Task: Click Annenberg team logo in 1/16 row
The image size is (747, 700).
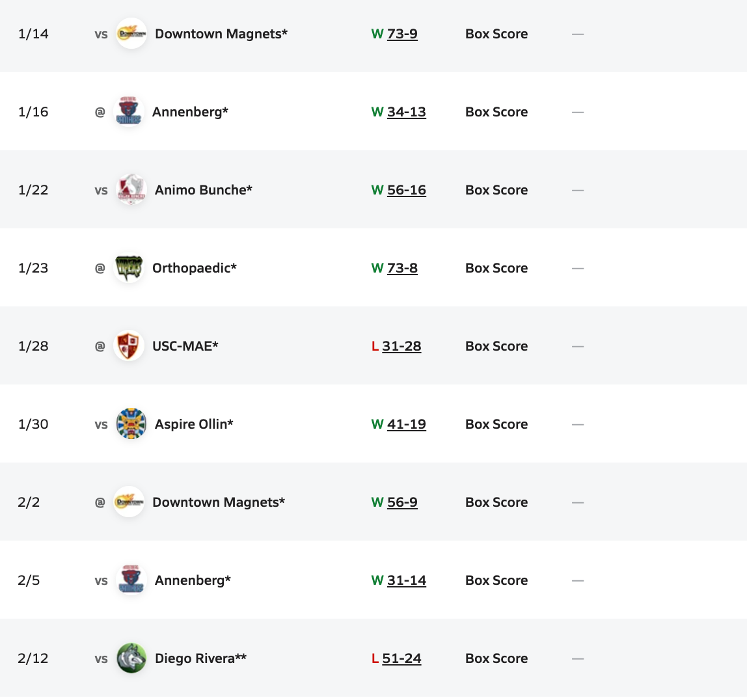Action: click(129, 112)
